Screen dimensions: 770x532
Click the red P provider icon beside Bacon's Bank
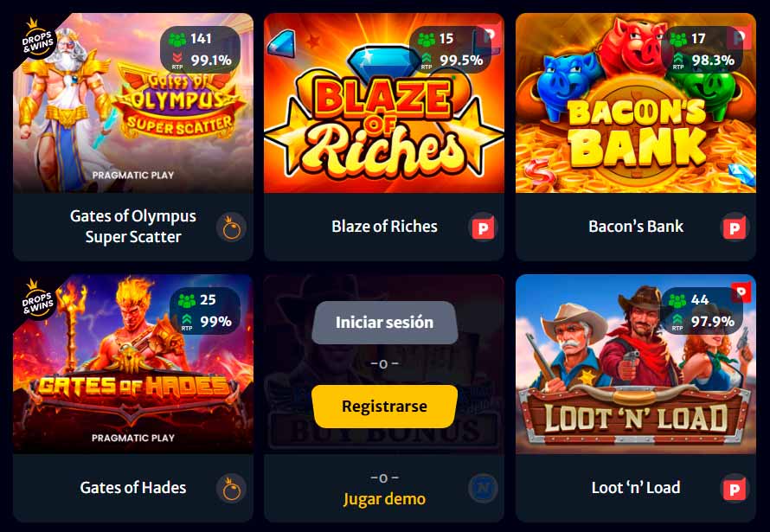pyautogui.click(x=735, y=228)
